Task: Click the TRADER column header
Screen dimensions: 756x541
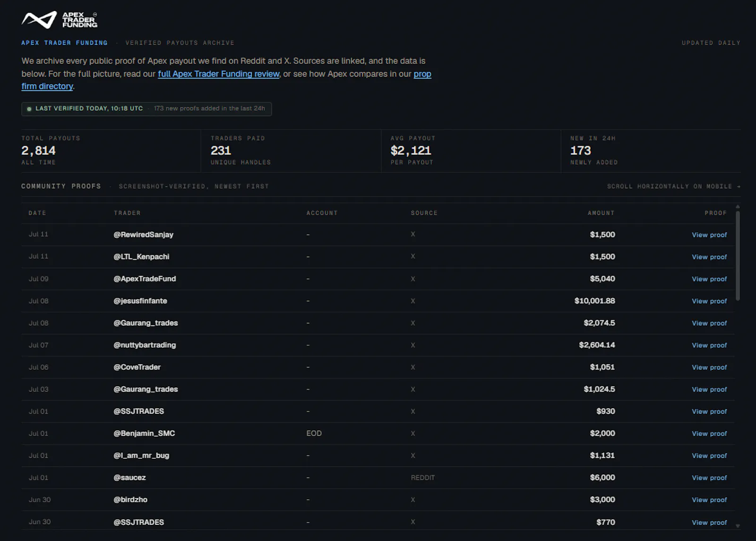Action: click(127, 213)
